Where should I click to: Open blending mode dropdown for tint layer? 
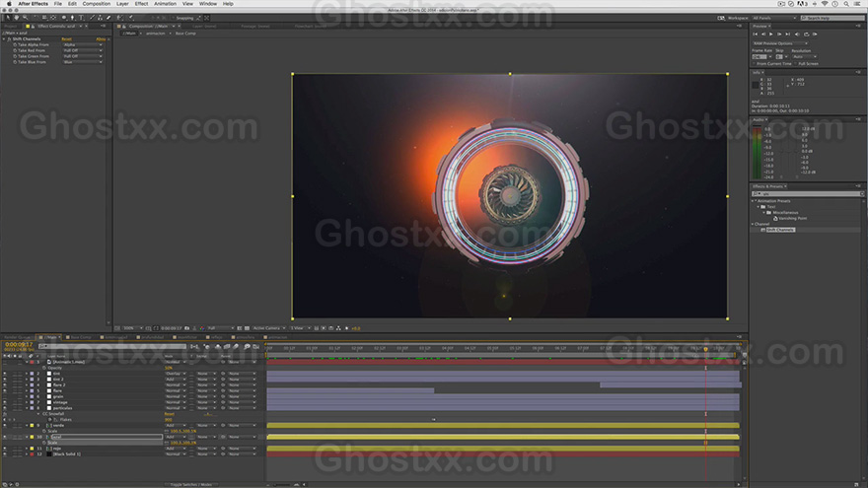pyautogui.click(x=176, y=374)
